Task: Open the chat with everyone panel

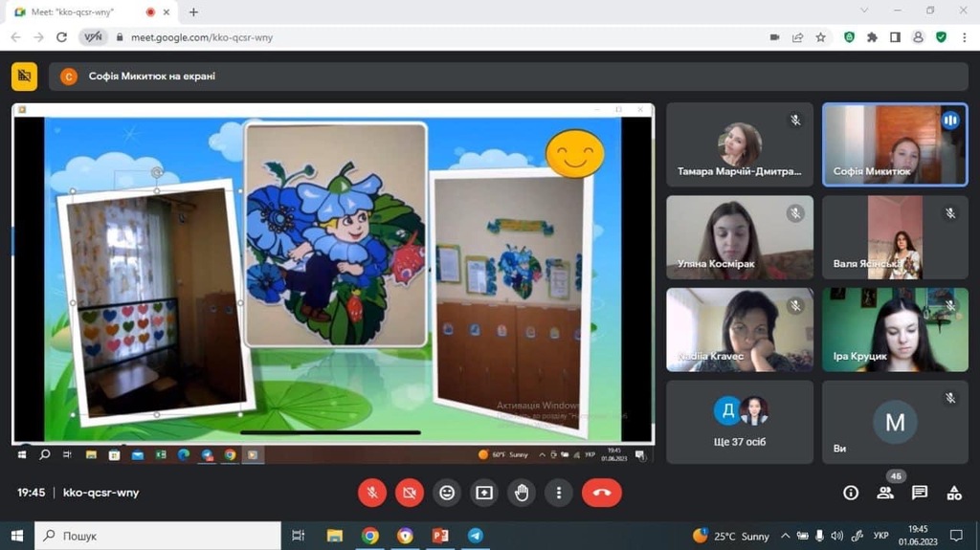Action: (x=920, y=493)
